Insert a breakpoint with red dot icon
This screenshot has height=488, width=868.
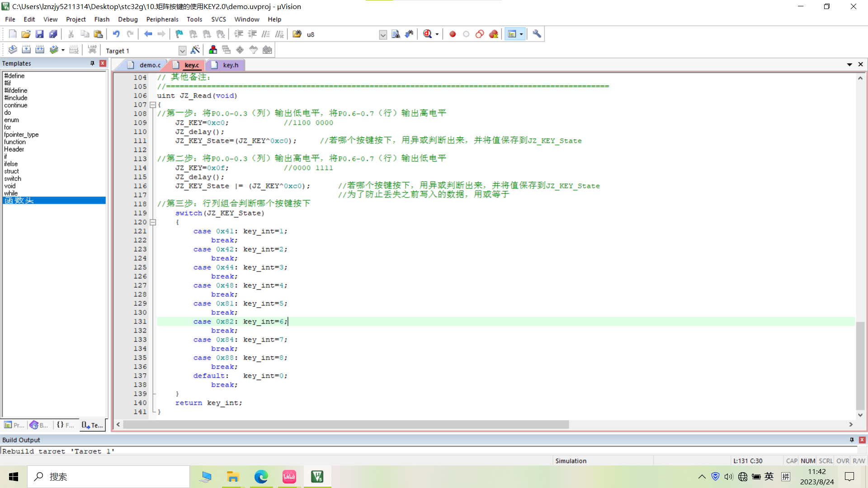(x=453, y=34)
